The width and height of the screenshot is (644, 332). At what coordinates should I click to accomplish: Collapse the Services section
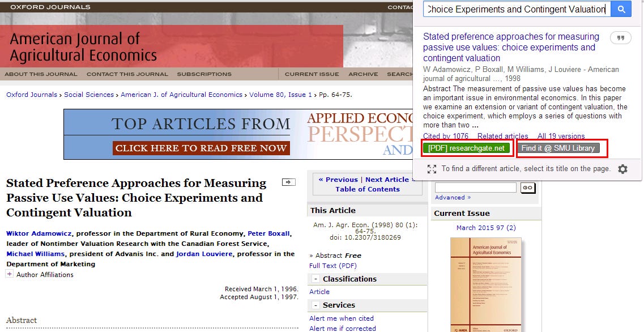315,305
